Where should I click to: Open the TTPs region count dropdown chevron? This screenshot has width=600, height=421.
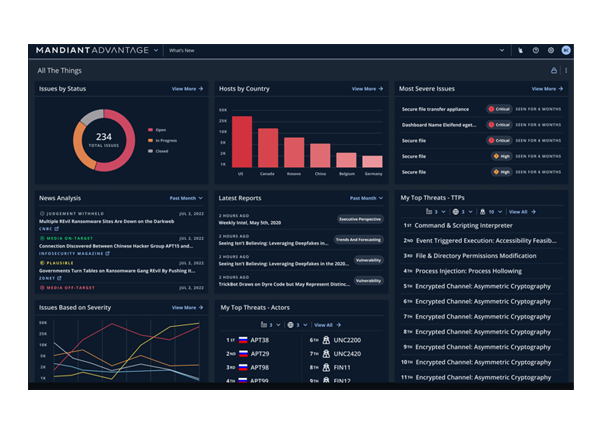coord(470,212)
